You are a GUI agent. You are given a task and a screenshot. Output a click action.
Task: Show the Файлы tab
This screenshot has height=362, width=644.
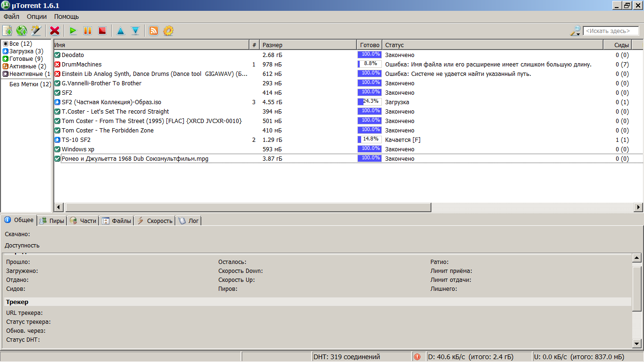pyautogui.click(x=116, y=221)
